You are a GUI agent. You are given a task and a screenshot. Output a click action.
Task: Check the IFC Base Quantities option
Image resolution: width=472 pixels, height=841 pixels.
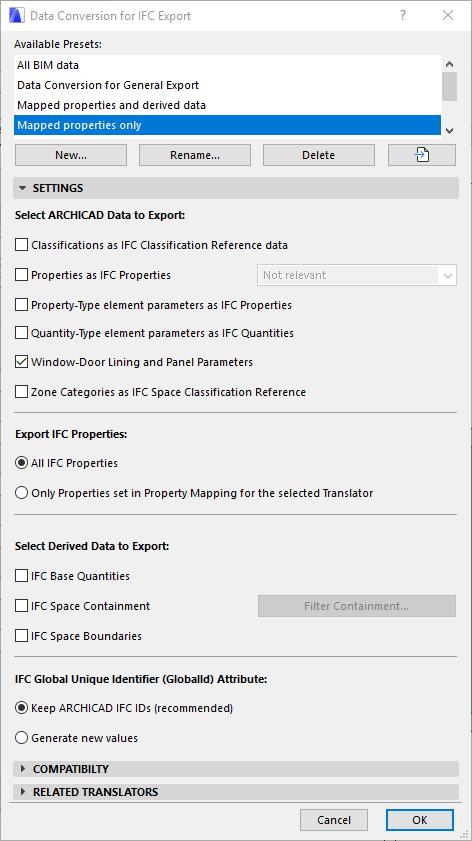click(21, 576)
